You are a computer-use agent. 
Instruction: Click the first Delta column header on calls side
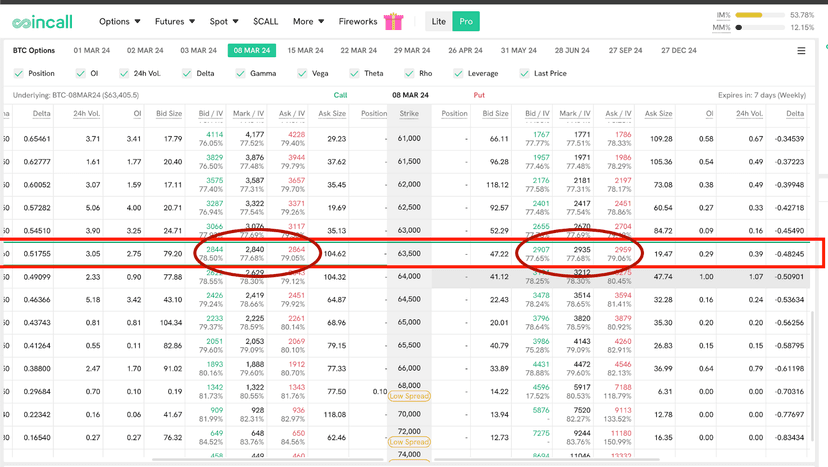pyautogui.click(x=42, y=114)
